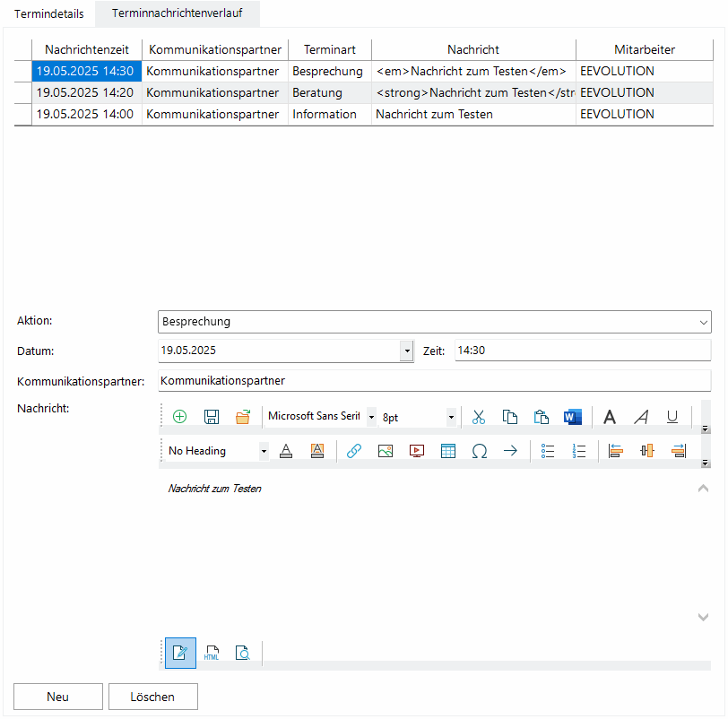Switch to the design edit view
The image size is (728, 719).
pyautogui.click(x=180, y=653)
